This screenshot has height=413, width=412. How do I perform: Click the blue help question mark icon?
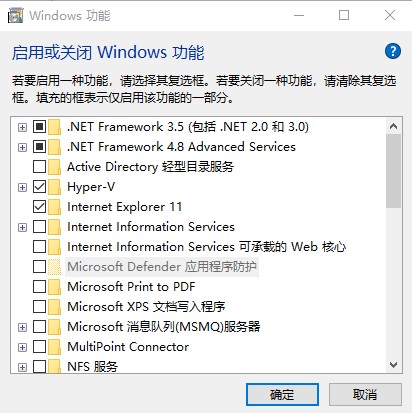point(393,51)
